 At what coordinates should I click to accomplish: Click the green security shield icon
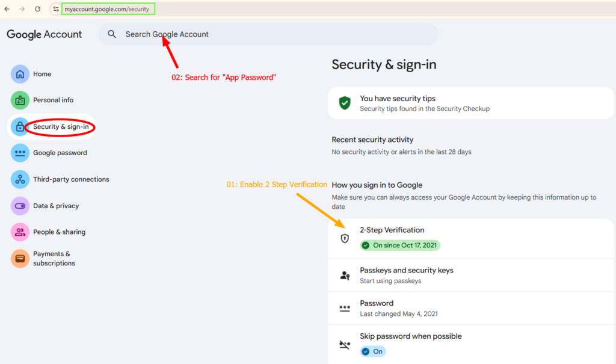(x=345, y=103)
